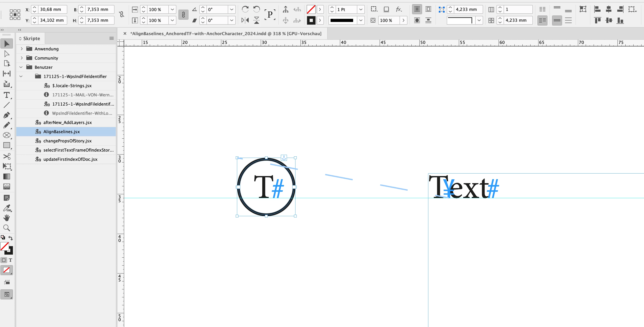
Task: Expand the Anwendung folder
Action: 22,49
